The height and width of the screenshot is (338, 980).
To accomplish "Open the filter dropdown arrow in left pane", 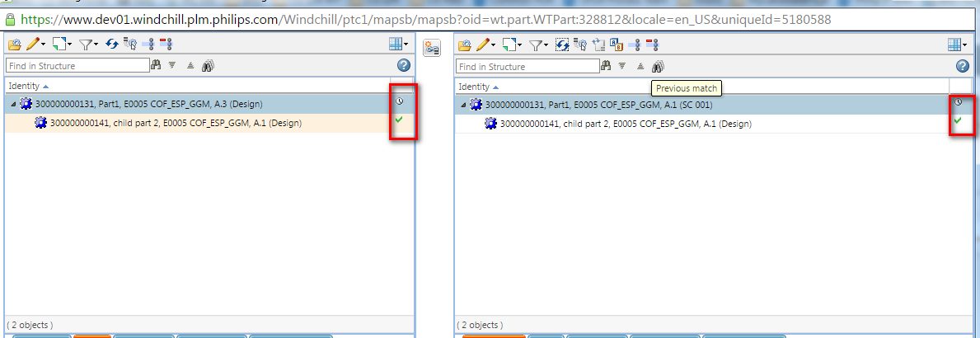I will [x=96, y=45].
